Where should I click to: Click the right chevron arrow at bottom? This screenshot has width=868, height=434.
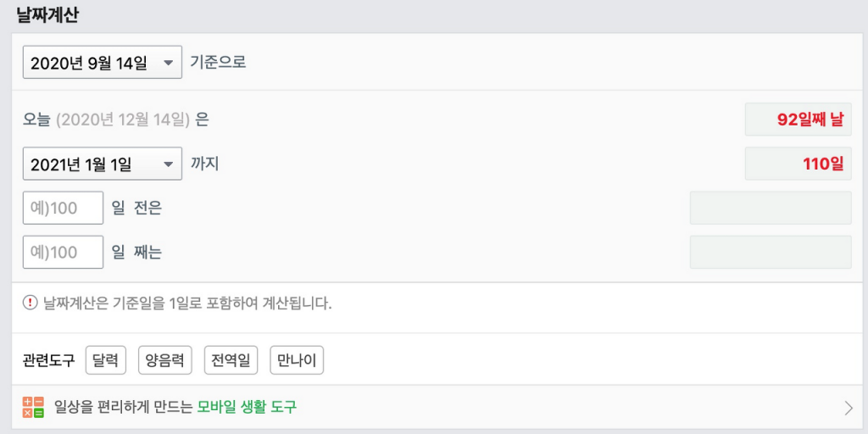pos(848,408)
